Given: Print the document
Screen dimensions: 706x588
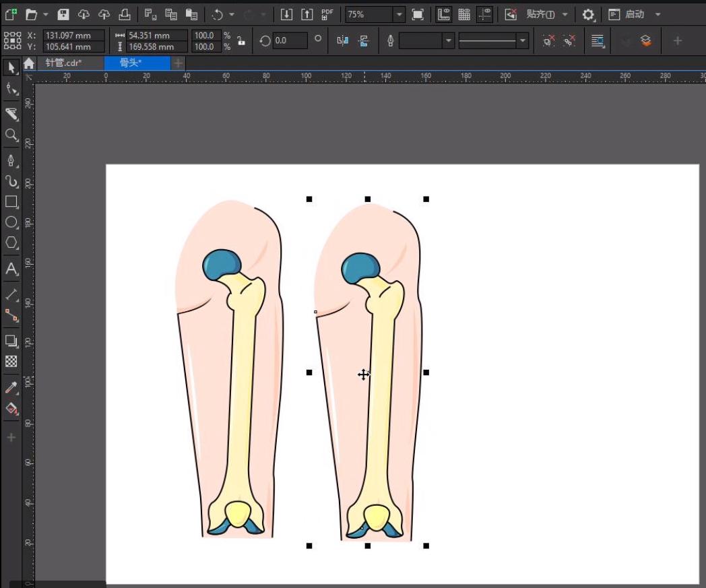Looking at the screenshot, I should 125,14.
